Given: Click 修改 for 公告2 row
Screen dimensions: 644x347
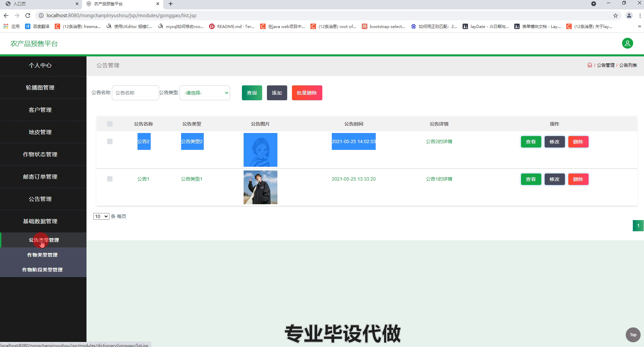Looking at the screenshot, I should tap(554, 142).
